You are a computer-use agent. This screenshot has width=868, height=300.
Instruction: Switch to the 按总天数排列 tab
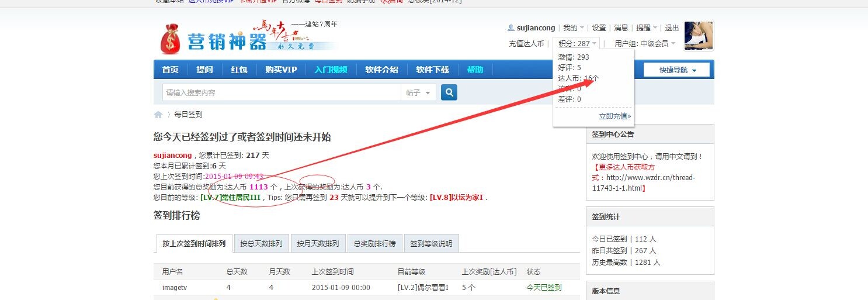(x=261, y=243)
